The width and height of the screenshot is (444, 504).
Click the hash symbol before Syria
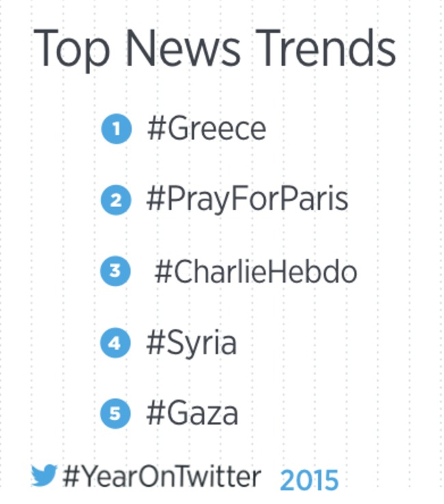(156, 343)
